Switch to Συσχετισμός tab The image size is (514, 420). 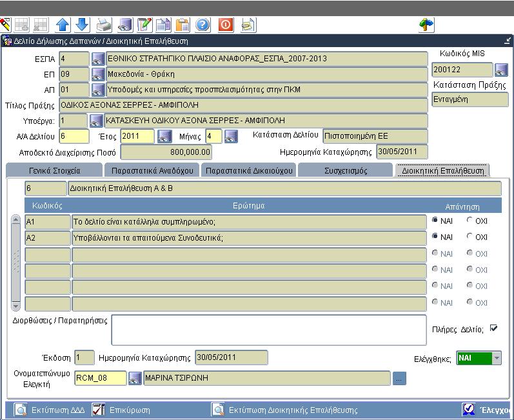(346, 171)
